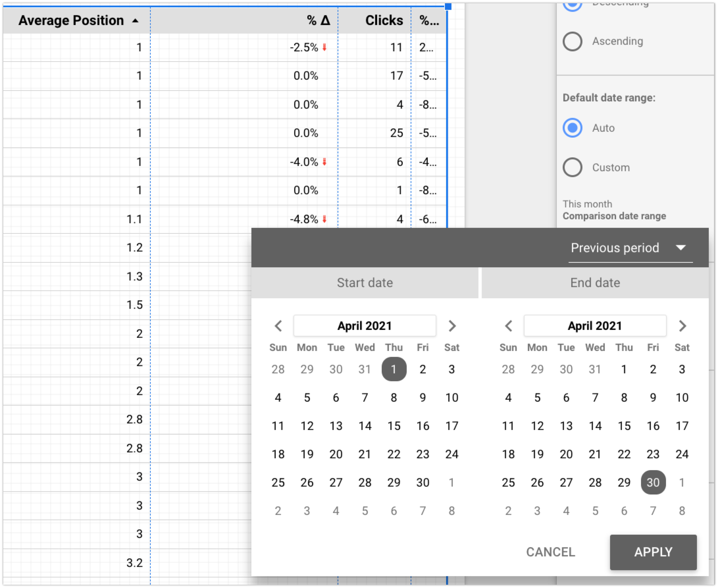
Task: Open the end date April 2021 month picker
Action: 595,326
